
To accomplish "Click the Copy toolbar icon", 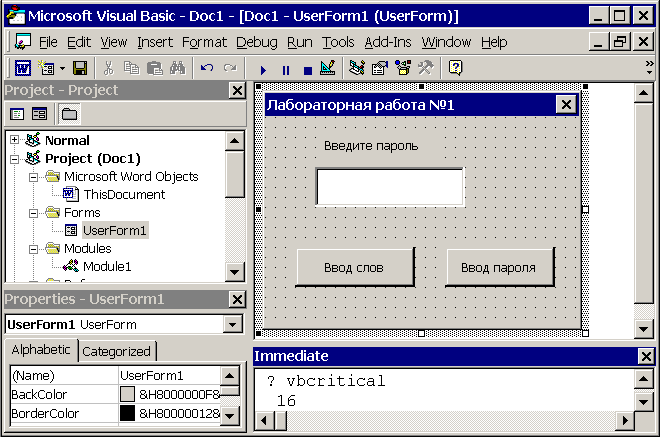I will click(131, 68).
